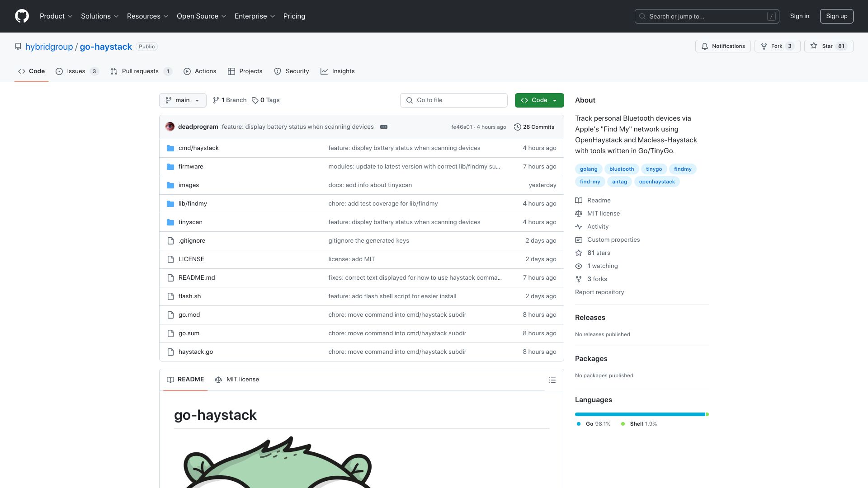Expand the commit message ellipsis icon

(x=384, y=127)
